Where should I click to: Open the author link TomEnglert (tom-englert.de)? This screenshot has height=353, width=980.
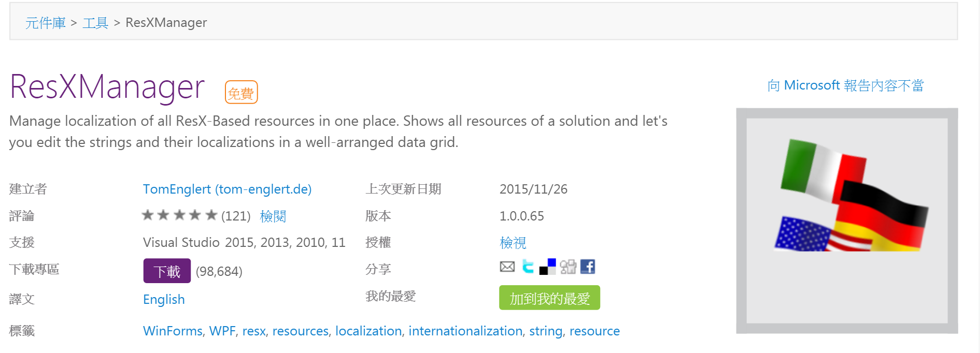pyautogui.click(x=227, y=189)
